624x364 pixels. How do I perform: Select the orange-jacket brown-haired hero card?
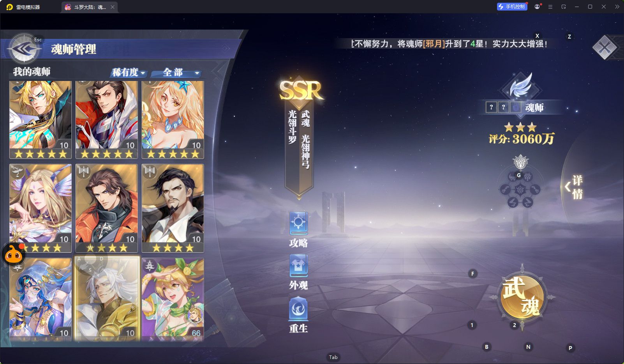coord(107,208)
